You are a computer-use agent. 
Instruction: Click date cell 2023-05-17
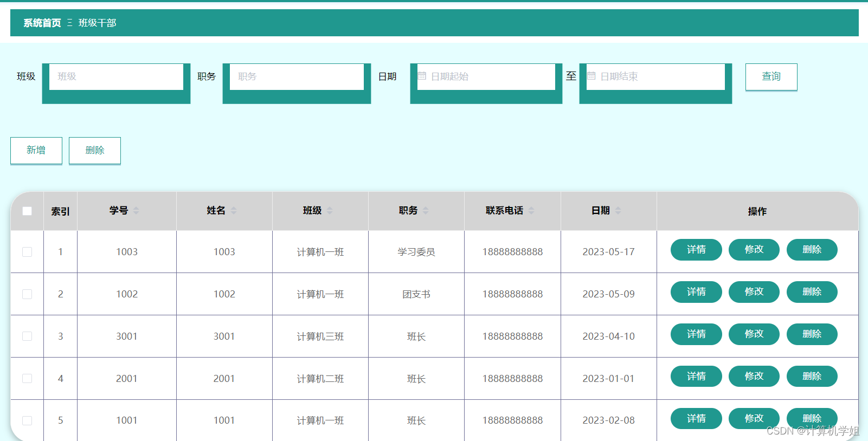pyautogui.click(x=608, y=252)
